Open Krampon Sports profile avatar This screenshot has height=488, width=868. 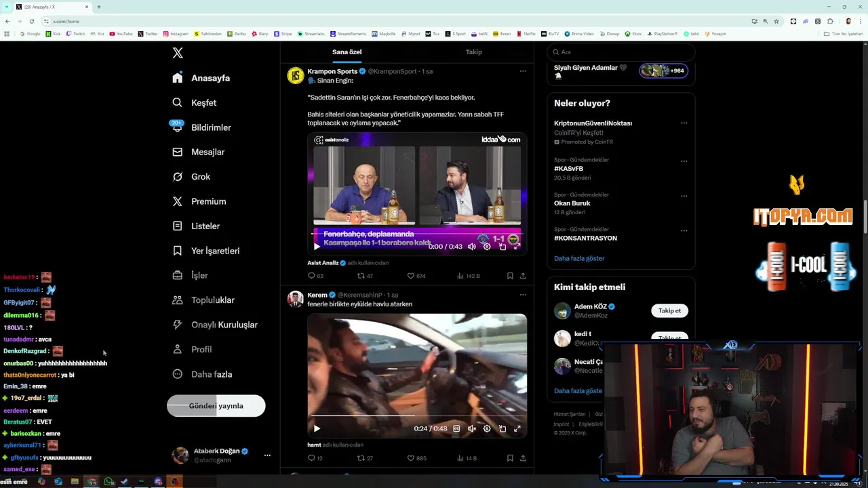coord(295,75)
